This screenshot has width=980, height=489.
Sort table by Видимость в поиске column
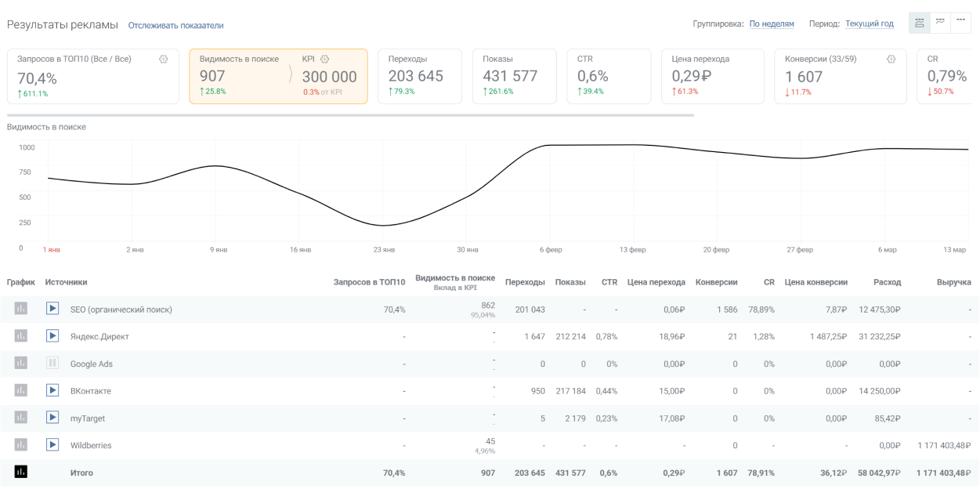point(455,277)
